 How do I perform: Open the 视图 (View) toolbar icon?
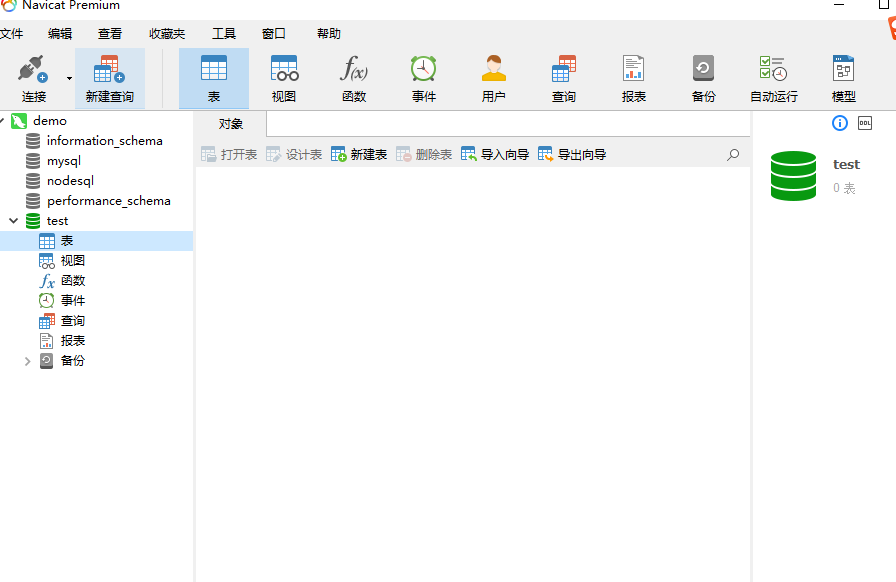284,78
